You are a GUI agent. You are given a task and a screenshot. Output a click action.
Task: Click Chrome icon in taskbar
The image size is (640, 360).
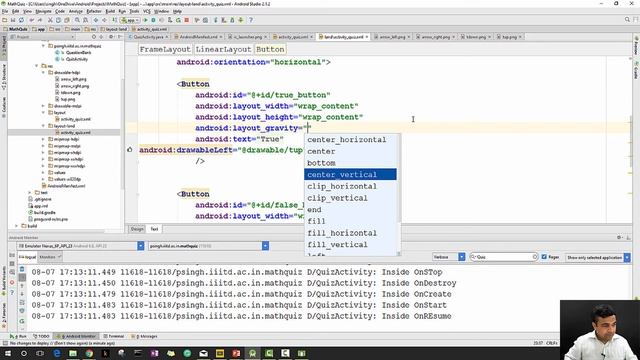[x=89, y=353]
